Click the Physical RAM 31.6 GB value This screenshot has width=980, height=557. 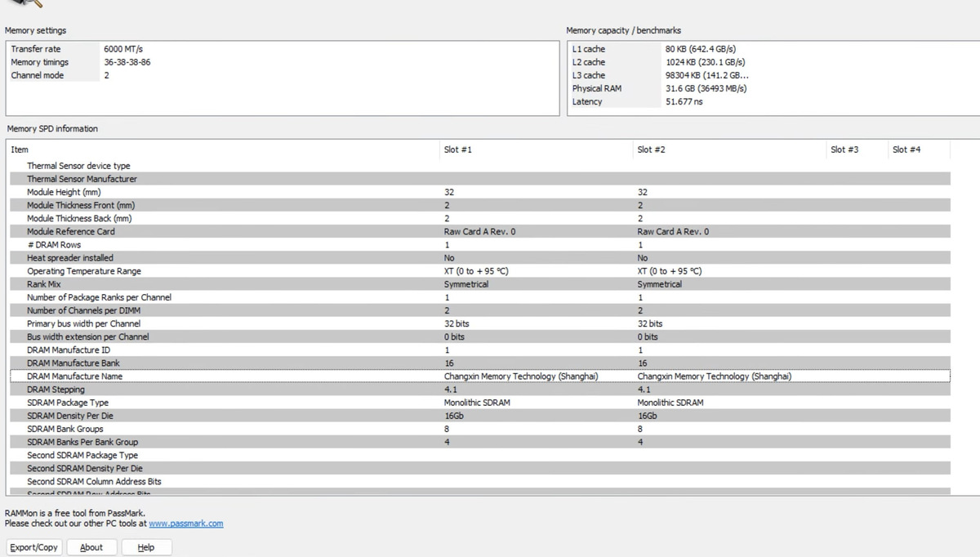(x=706, y=88)
